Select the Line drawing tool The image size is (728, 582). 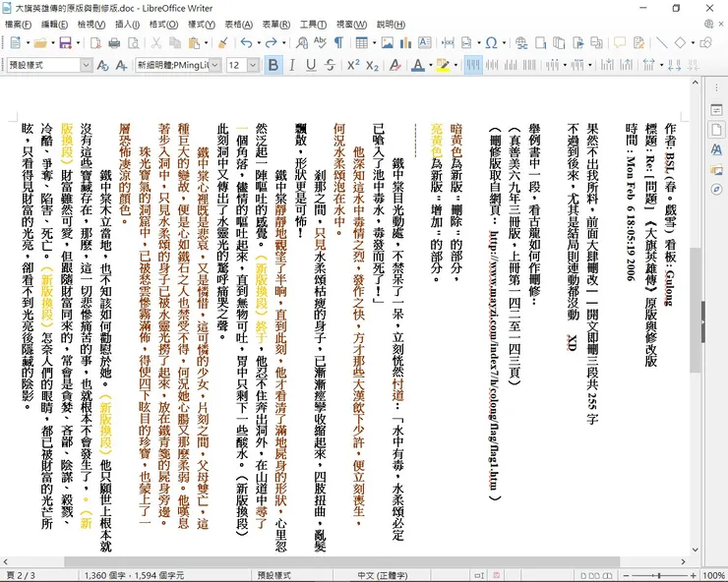point(661,43)
